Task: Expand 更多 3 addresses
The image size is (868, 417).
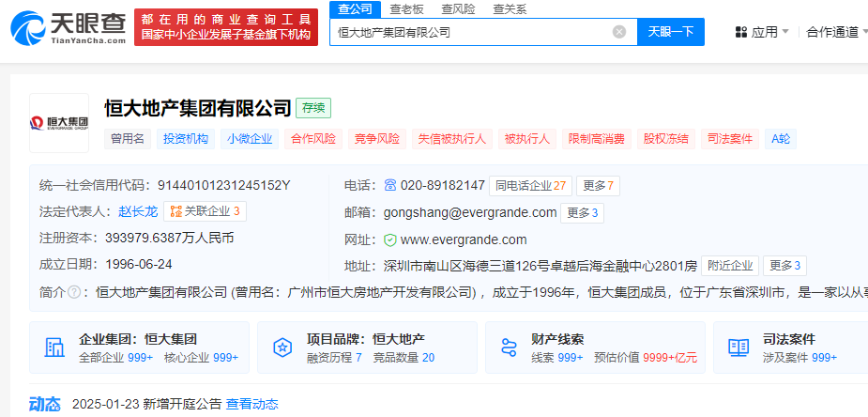Action: click(786, 266)
